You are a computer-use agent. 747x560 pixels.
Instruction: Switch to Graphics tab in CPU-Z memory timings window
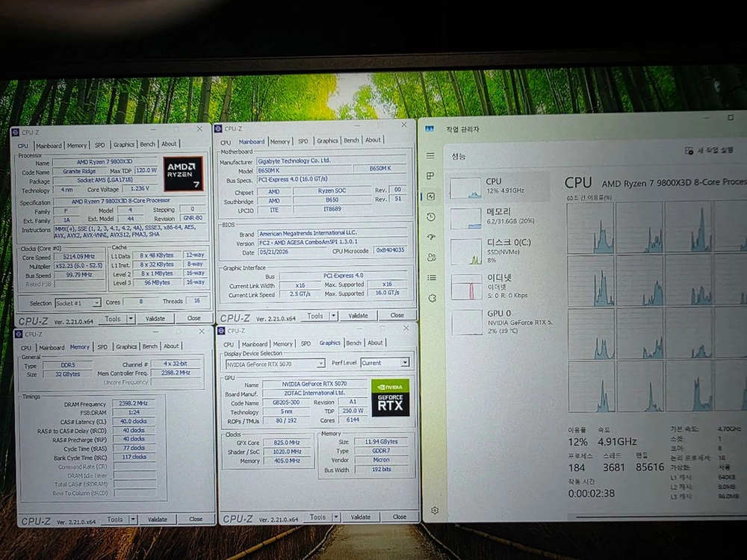[x=126, y=346]
